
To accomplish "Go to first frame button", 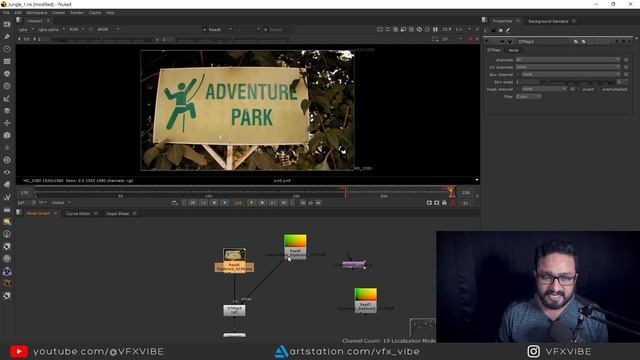I will tap(192, 202).
